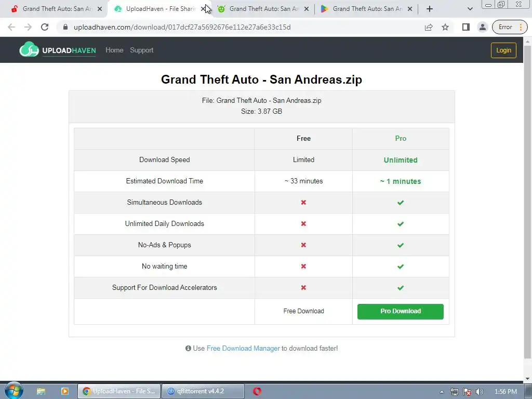Open the media player taskbar icon
The width and height of the screenshot is (532, 399).
coord(64,391)
